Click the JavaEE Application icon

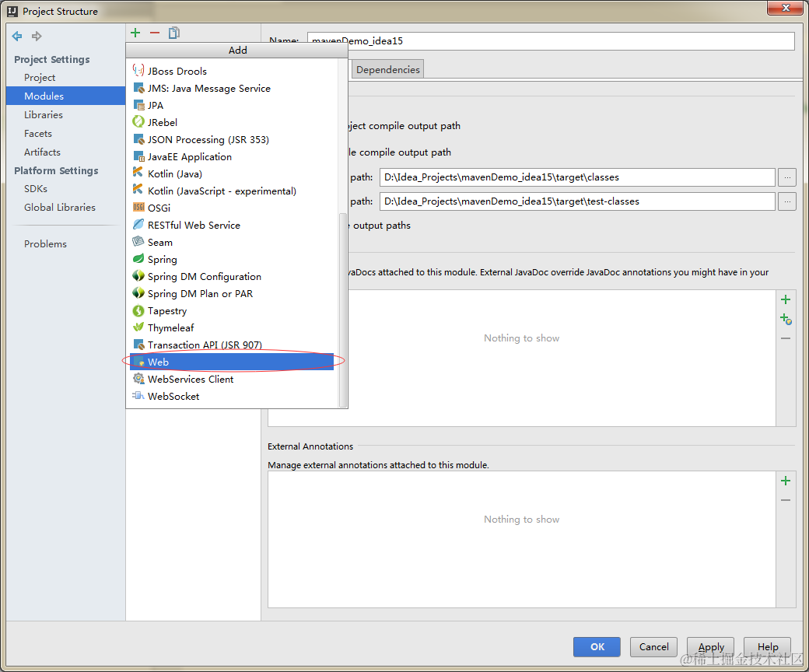tap(138, 156)
